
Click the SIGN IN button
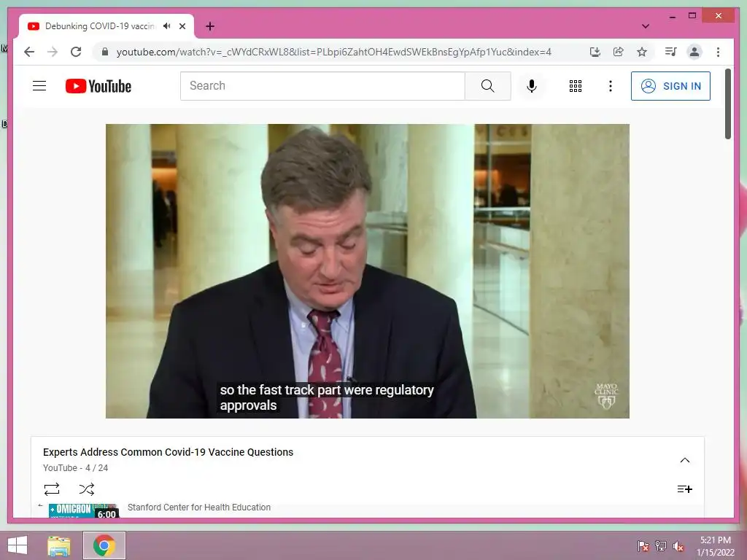(670, 86)
